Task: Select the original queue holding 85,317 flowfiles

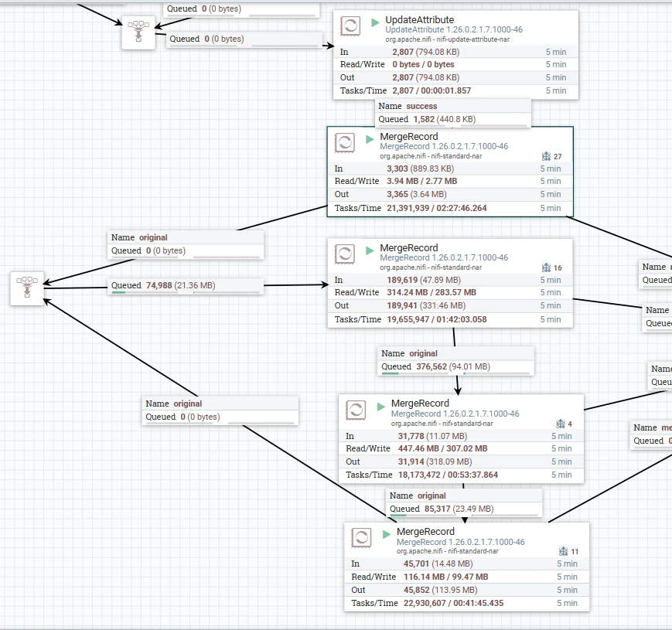Action: (x=464, y=502)
